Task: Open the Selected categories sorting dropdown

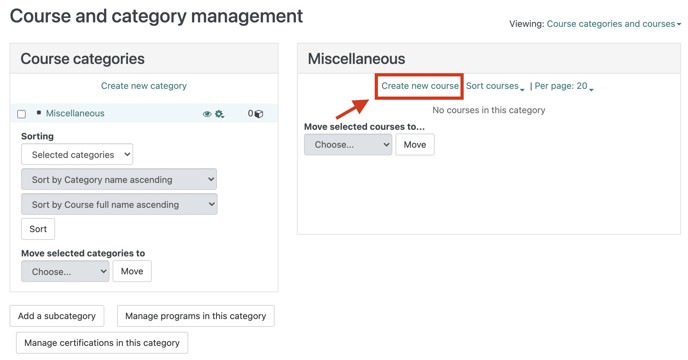Action: pyautogui.click(x=77, y=155)
